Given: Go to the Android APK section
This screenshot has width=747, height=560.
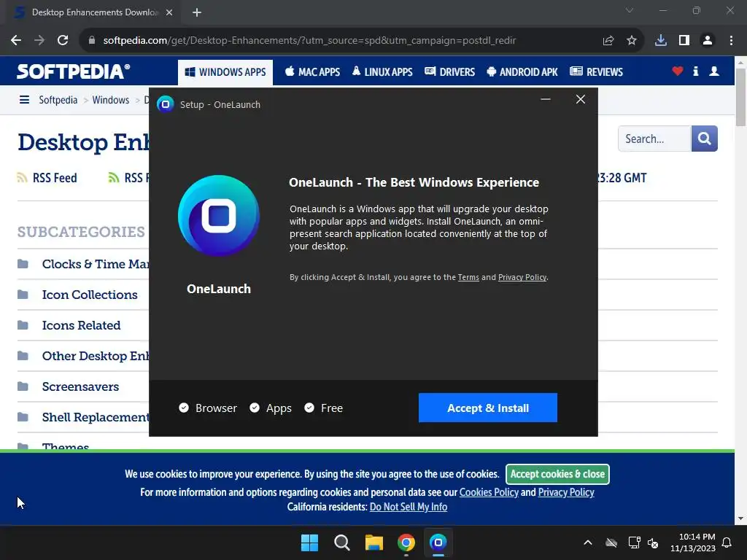Looking at the screenshot, I should (x=522, y=72).
